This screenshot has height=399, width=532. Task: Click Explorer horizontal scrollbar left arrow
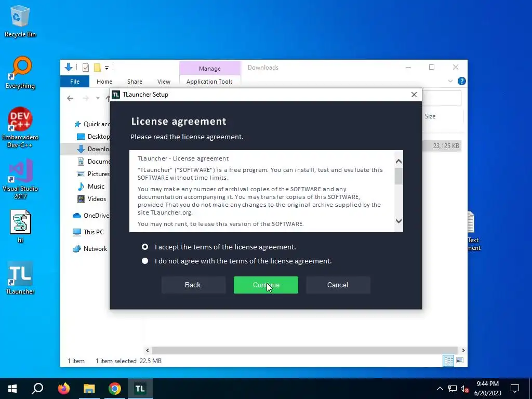[148, 351]
